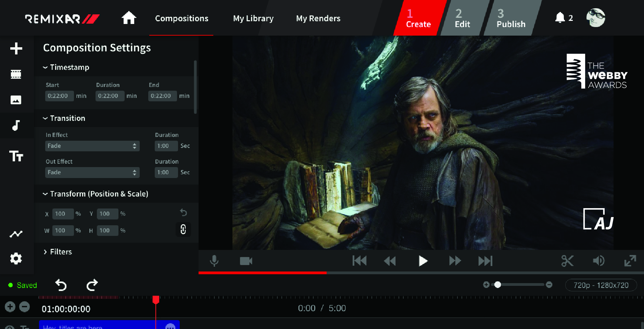Toggle the microphone recording

click(214, 261)
